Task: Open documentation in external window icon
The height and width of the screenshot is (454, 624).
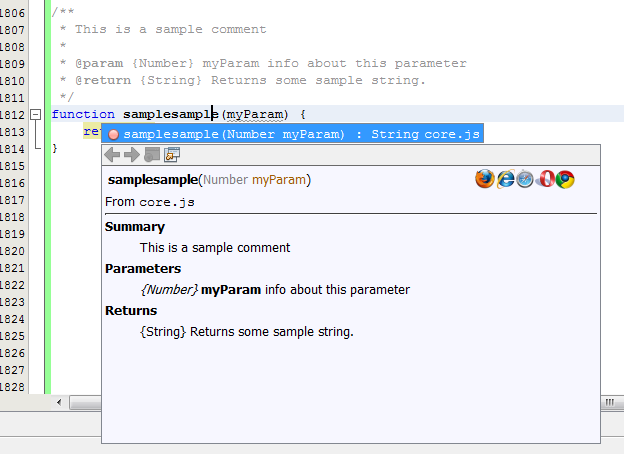Action: (172, 154)
